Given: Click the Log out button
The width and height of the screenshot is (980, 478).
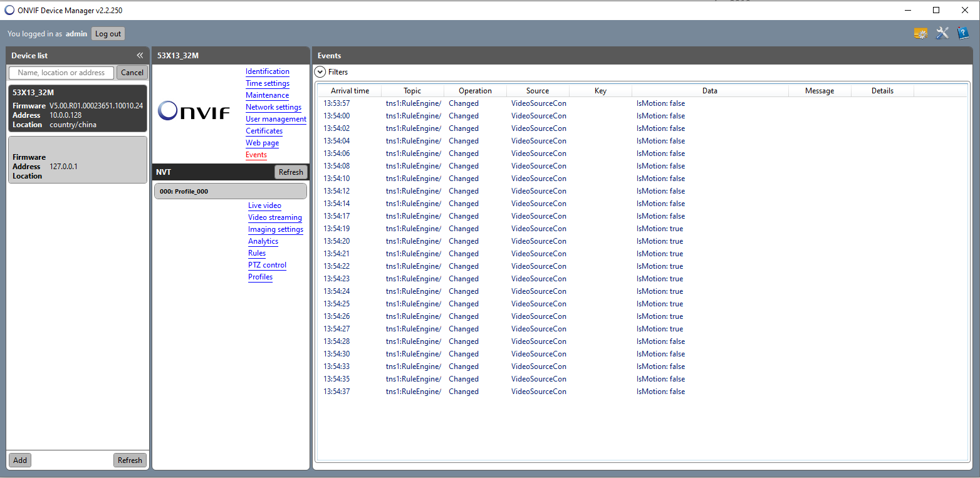Looking at the screenshot, I should coord(108,34).
